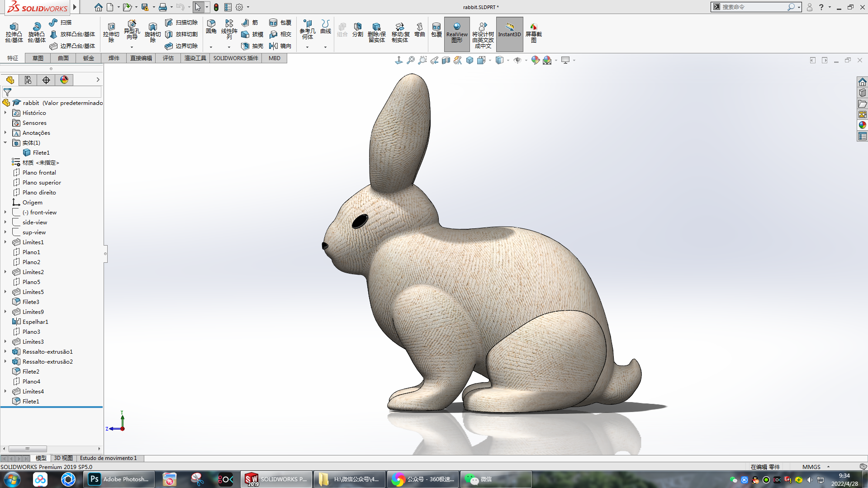Click the 弯曲 flex tool
Screen dimensions: 868x488
pos(420,29)
